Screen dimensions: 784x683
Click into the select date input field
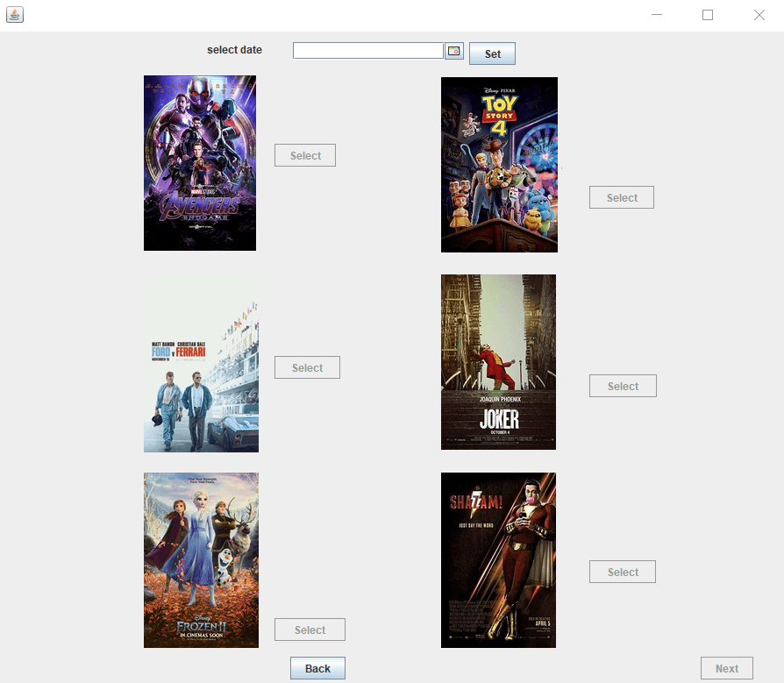[368, 51]
